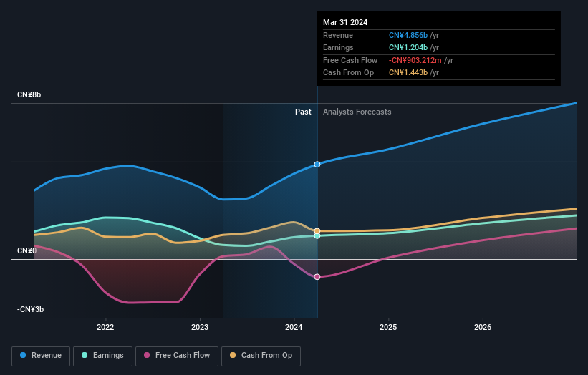Click the teal Earnings legend dot
Image resolution: width=588 pixels, height=375 pixels.
click(x=85, y=355)
